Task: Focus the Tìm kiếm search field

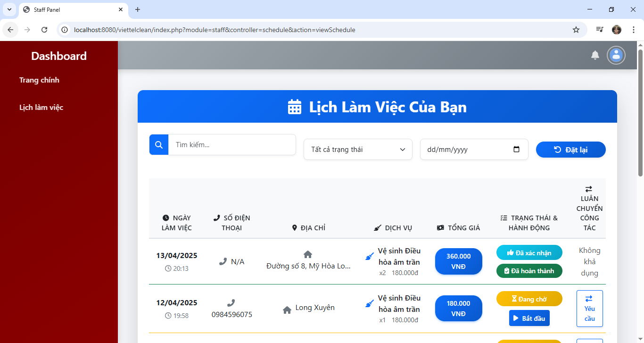Action: pyautogui.click(x=232, y=145)
